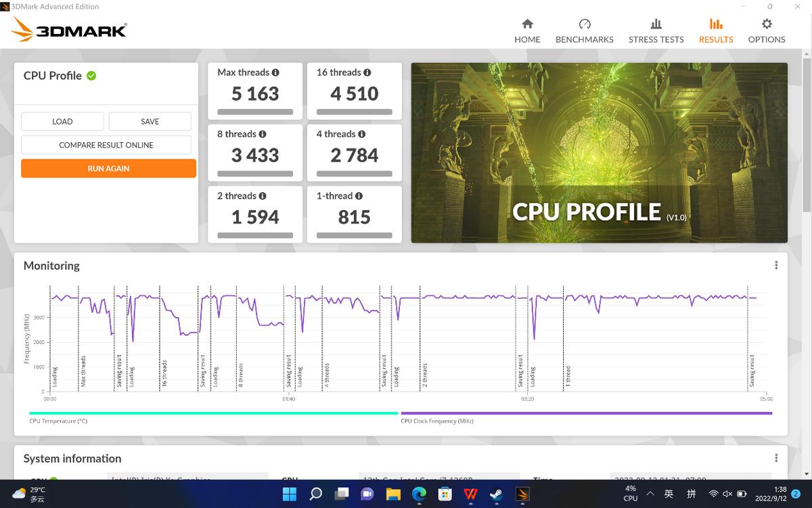Image resolution: width=812 pixels, height=508 pixels.
Task: Expand hidden icons in the system tray
Action: [x=650, y=494]
